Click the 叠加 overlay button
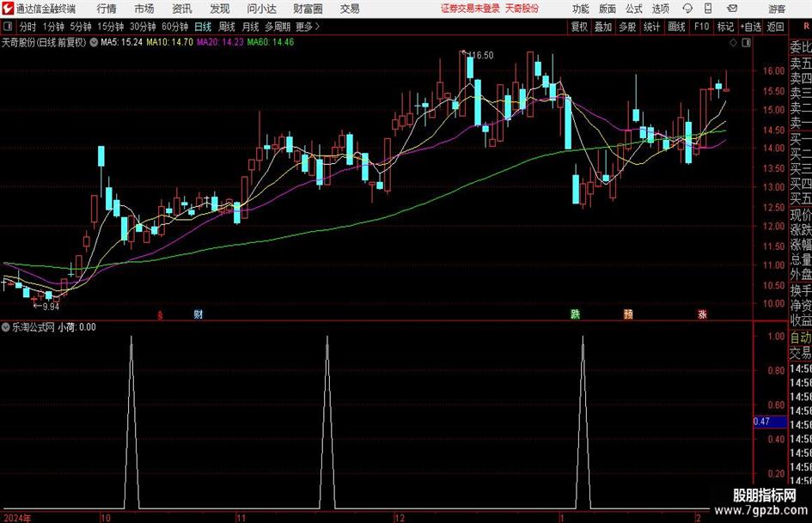 click(x=603, y=27)
